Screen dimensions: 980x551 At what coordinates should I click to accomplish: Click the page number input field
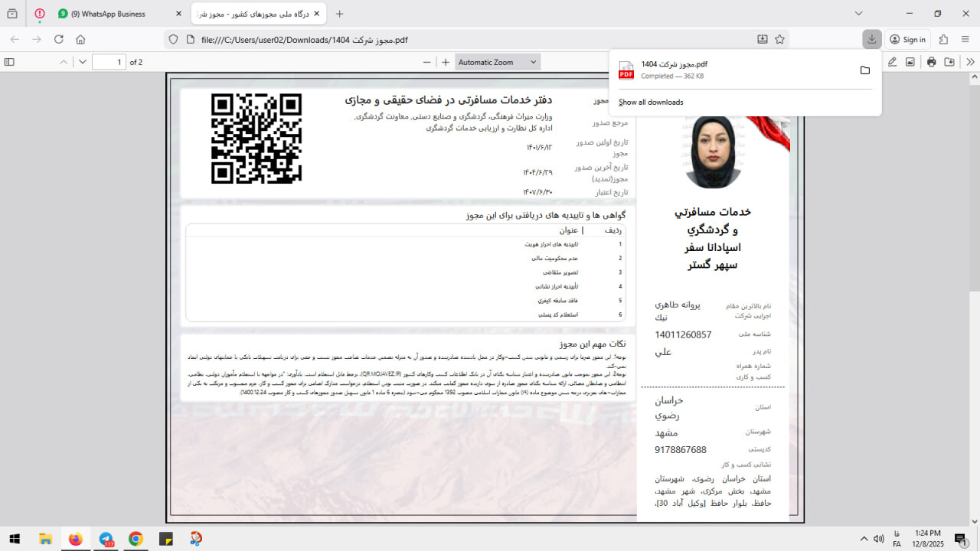coord(109,62)
